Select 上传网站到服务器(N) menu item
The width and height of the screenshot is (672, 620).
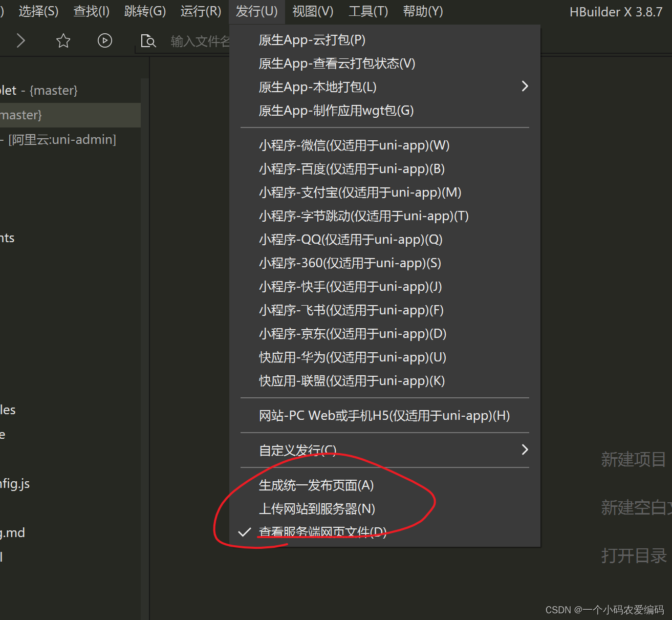317,509
